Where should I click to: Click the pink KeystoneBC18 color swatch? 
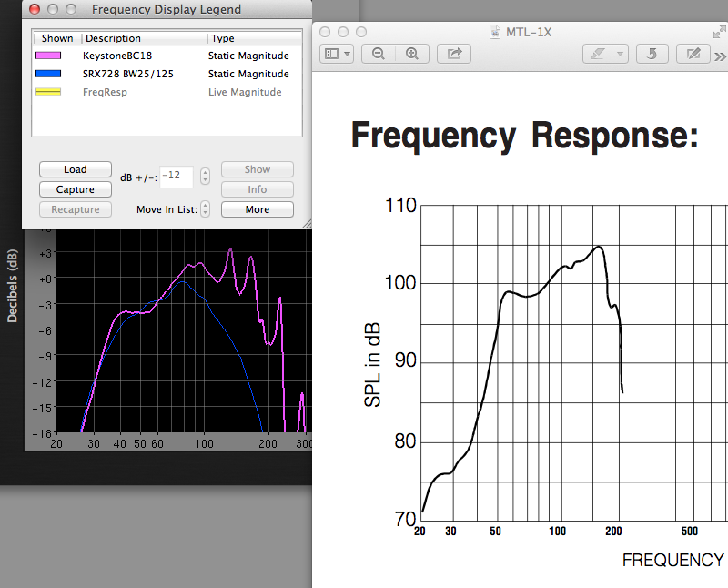(48, 56)
